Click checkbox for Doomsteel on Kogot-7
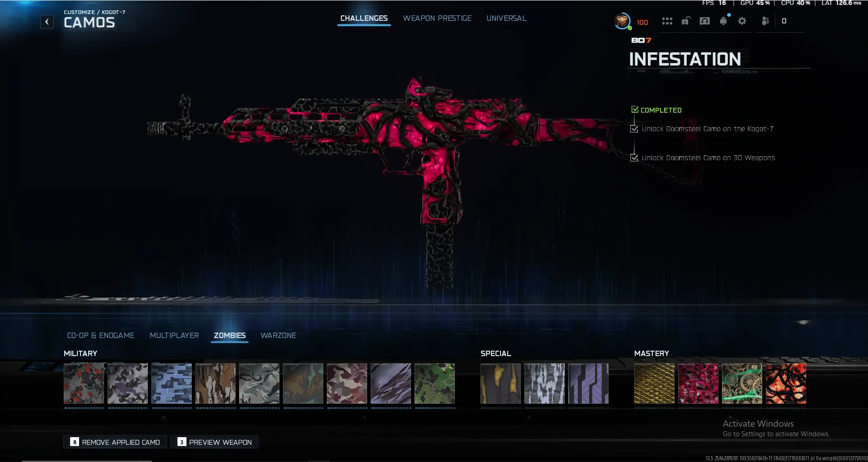The image size is (868, 462). pyautogui.click(x=634, y=129)
